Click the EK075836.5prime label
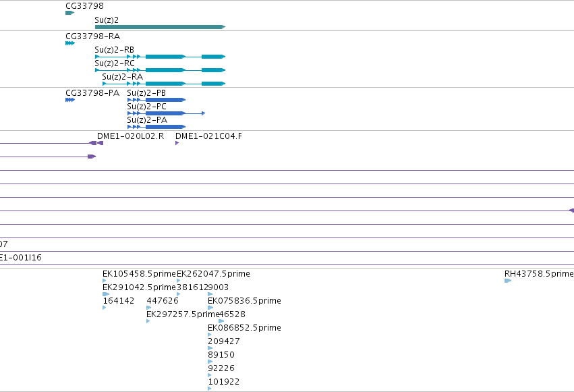 tap(245, 301)
